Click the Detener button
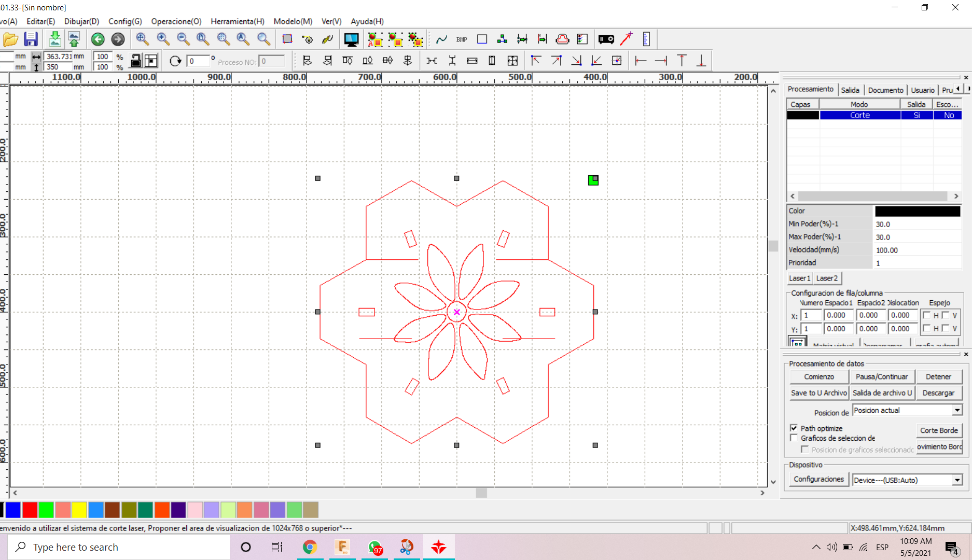Screen dimensions: 972x560 click(x=938, y=376)
